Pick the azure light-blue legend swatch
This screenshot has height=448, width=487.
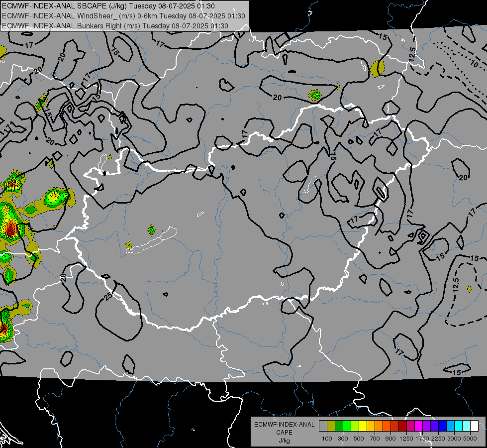[x=450, y=426]
